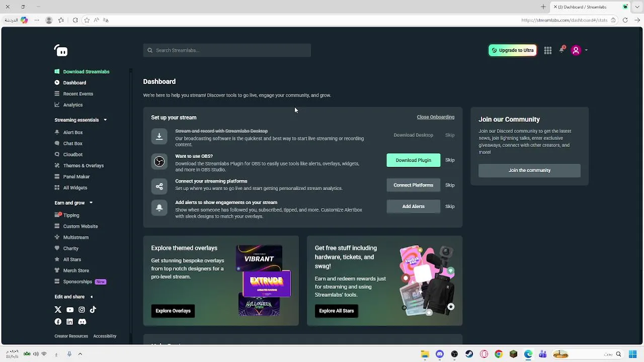
Task: Click the bell icon beside Add alerts
Action: (x=159, y=208)
